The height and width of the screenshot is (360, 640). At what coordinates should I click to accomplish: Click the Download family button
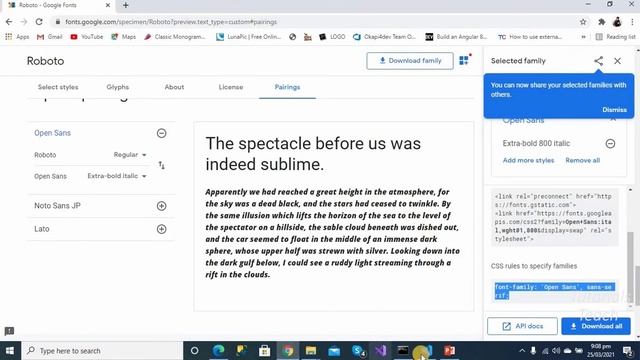[x=409, y=61]
